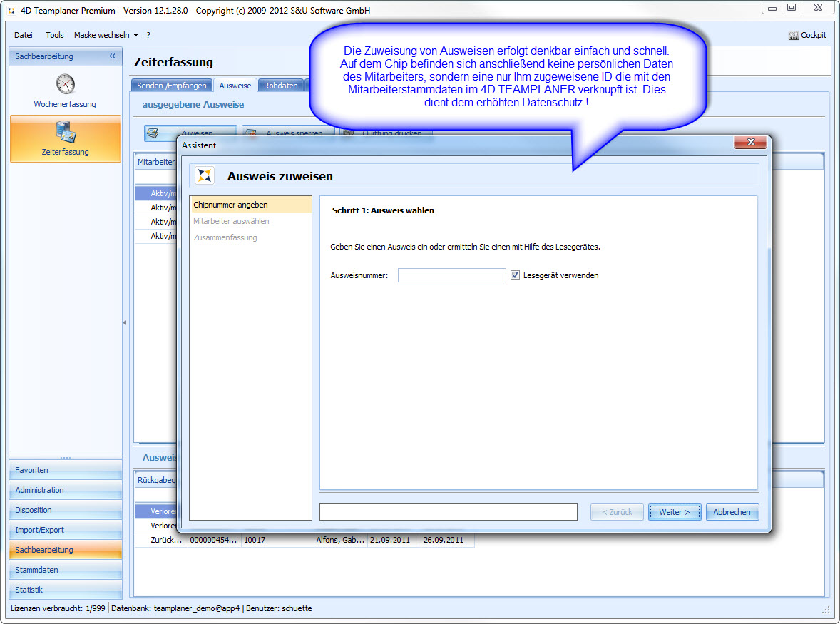The image size is (840, 624).
Task: Open the Wochenerfassung clock icon
Action: (66, 84)
